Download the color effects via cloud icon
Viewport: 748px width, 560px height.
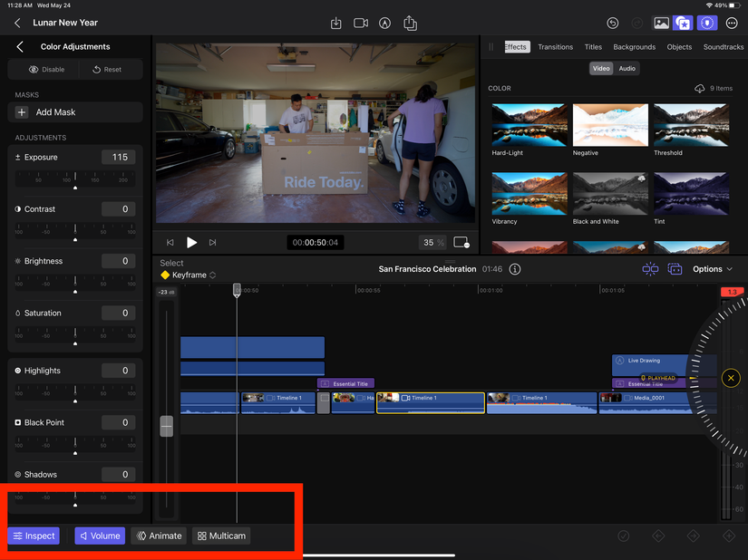pos(699,89)
